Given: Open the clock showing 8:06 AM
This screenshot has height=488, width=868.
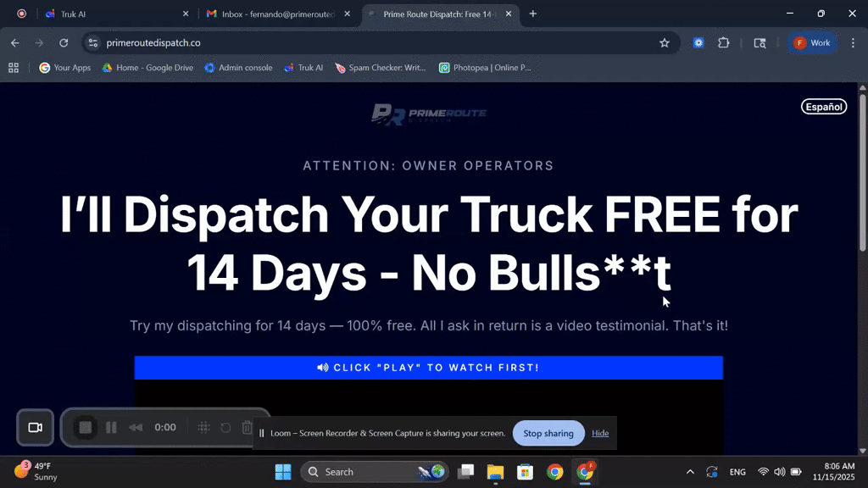Looking at the screenshot, I should pyautogui.click(x=834, y=472).
